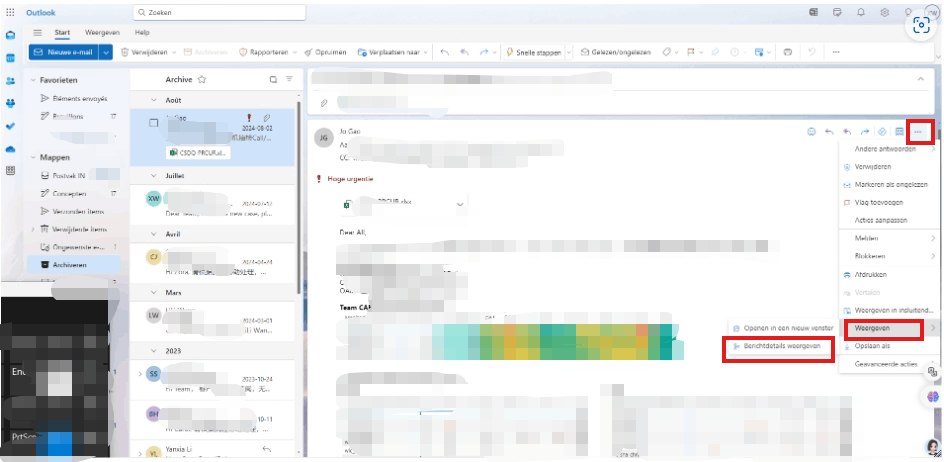Viewport: 944px width, 462px height.
Task: Open the Archiveren folder
Action: pos(73,264)
